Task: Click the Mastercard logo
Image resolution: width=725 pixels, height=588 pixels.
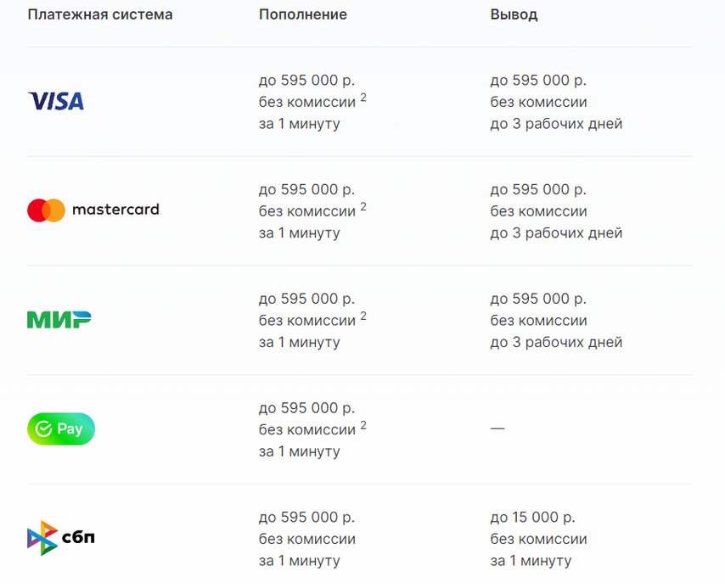Action: tap(93, 210)
